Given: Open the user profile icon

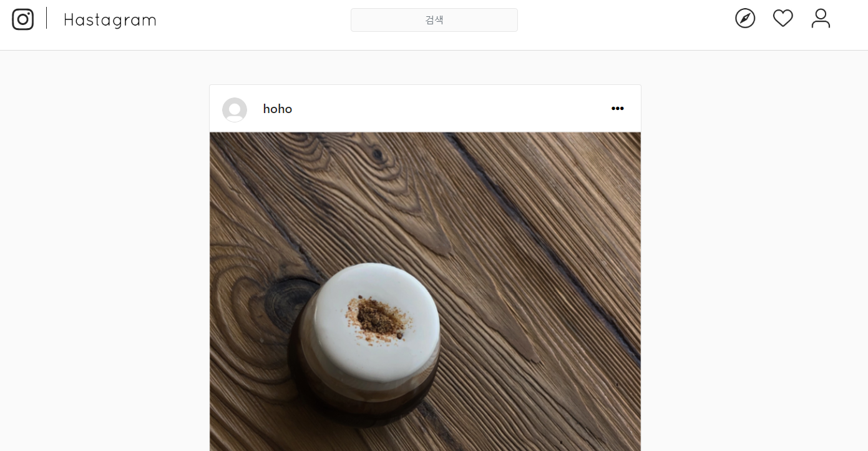Looking at the screenshot, I should click(821, 19).
